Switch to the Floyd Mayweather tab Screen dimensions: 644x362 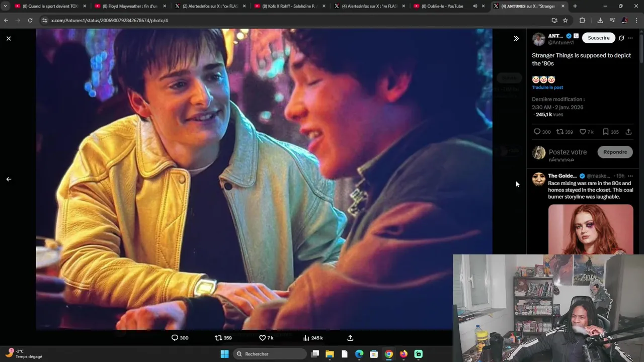tap(130, 6)
